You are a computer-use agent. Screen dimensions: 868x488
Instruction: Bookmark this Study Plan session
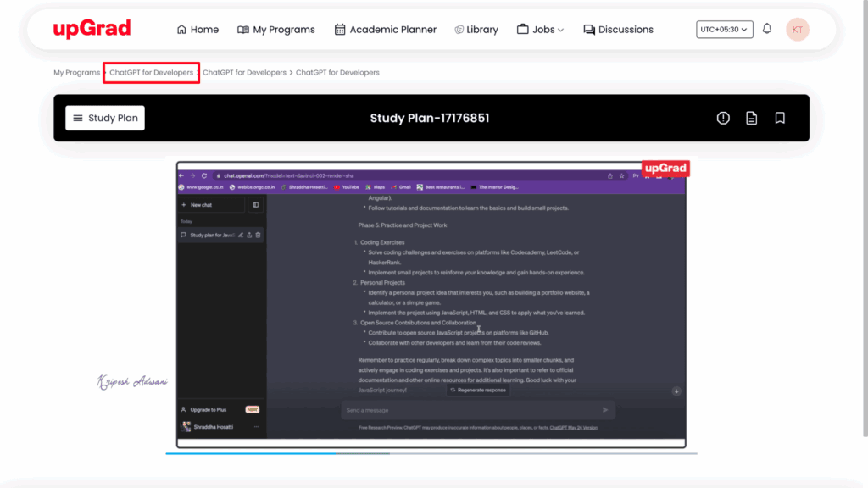pyautogui.click(x=780, y=118)
